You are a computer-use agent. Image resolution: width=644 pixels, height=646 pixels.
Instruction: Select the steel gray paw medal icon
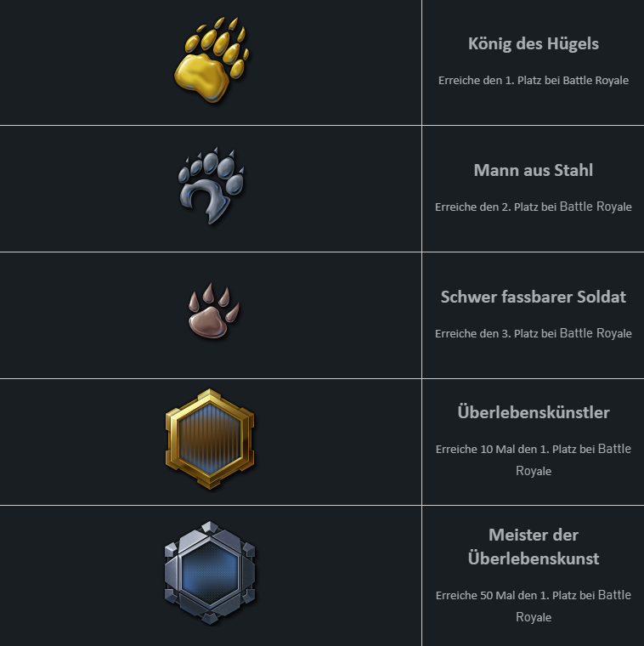coord(211,185)
